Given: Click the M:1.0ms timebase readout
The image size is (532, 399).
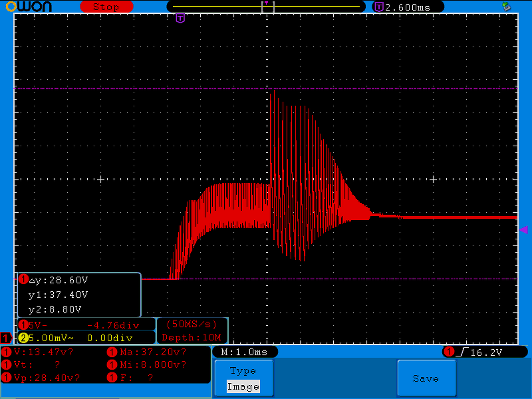Looking at the screenshot, I should [244, 352].
